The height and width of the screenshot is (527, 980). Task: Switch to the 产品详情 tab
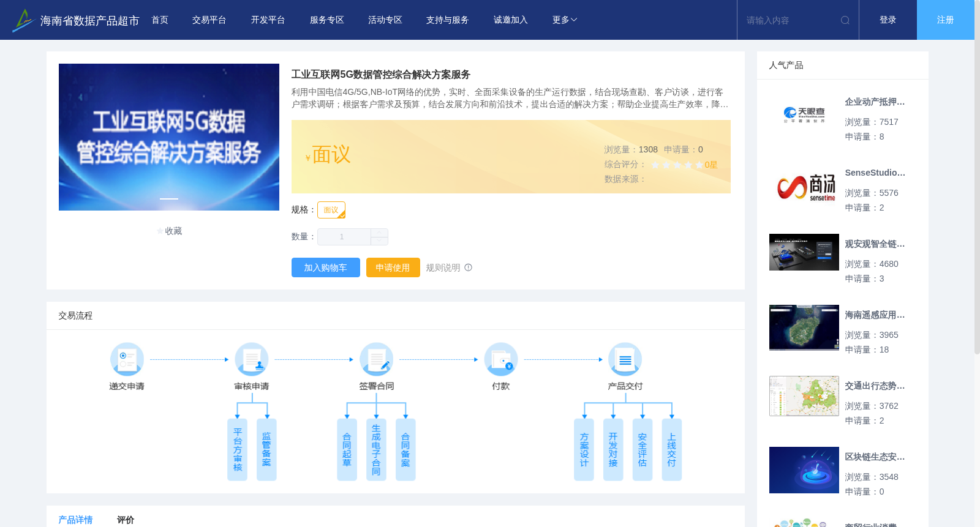point(75,520)
